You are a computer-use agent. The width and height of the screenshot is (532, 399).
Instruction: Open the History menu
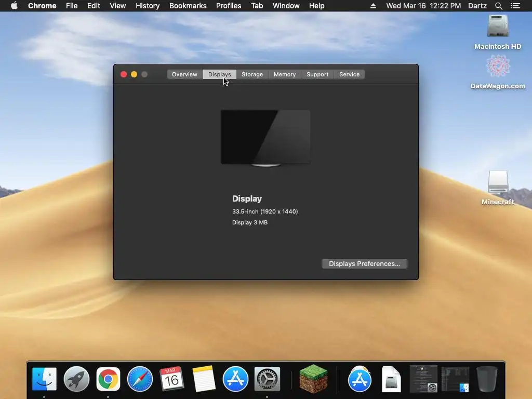(148, 6)
